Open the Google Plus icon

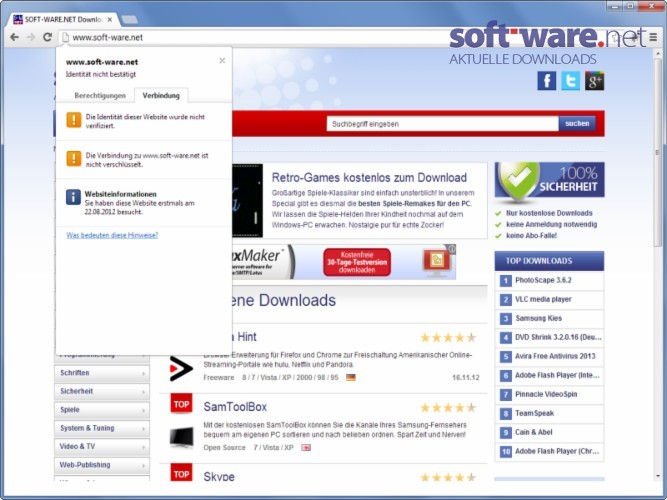click(x=594, y=80)
